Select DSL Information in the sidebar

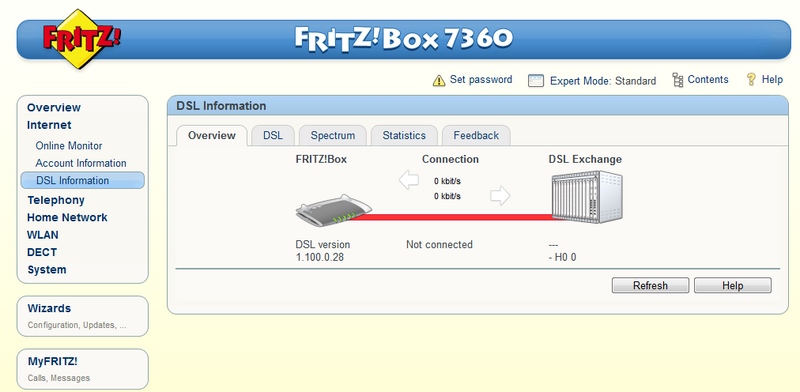[x=83, y=180]
